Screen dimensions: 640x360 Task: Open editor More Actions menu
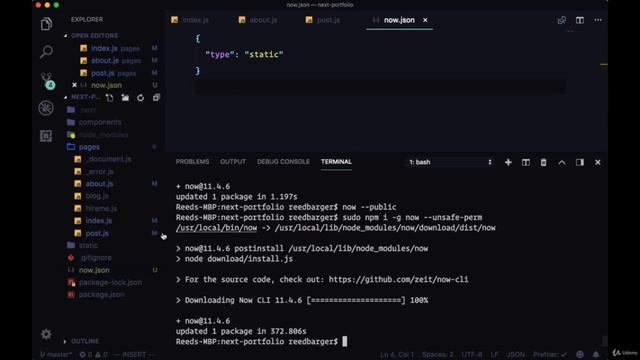point(598,20)
